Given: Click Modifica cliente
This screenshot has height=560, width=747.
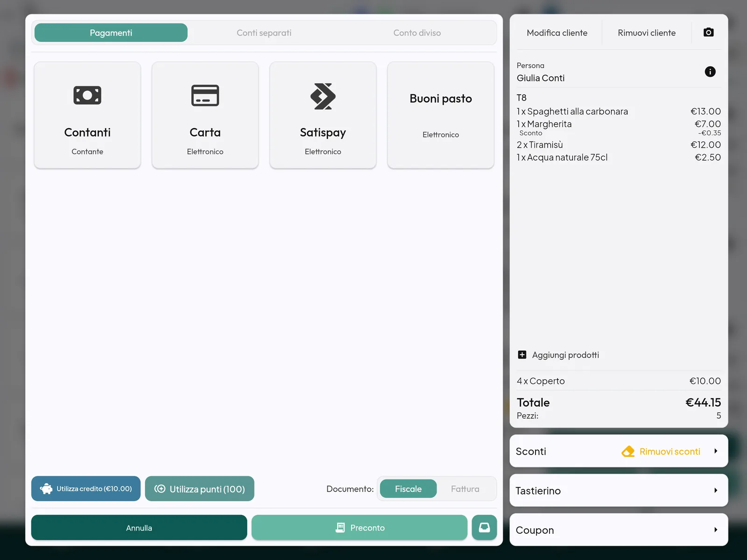Looking at the screenshot, I should (x=557, y=33).
